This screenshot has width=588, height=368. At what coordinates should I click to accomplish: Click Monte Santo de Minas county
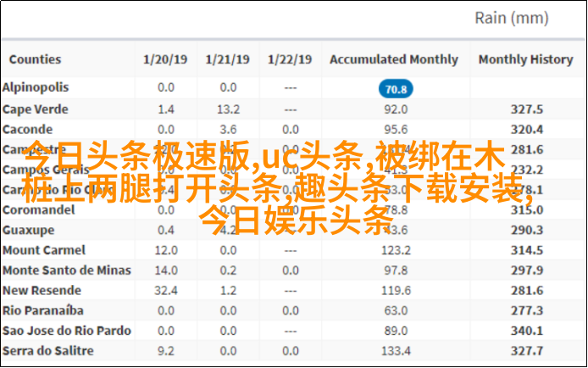click(66, 270)
